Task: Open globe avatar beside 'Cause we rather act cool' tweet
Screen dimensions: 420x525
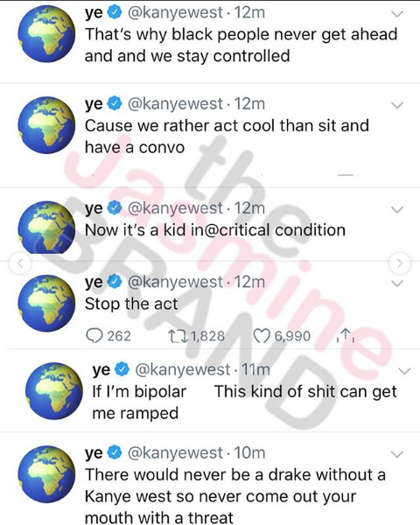Action: coord(46,125)
